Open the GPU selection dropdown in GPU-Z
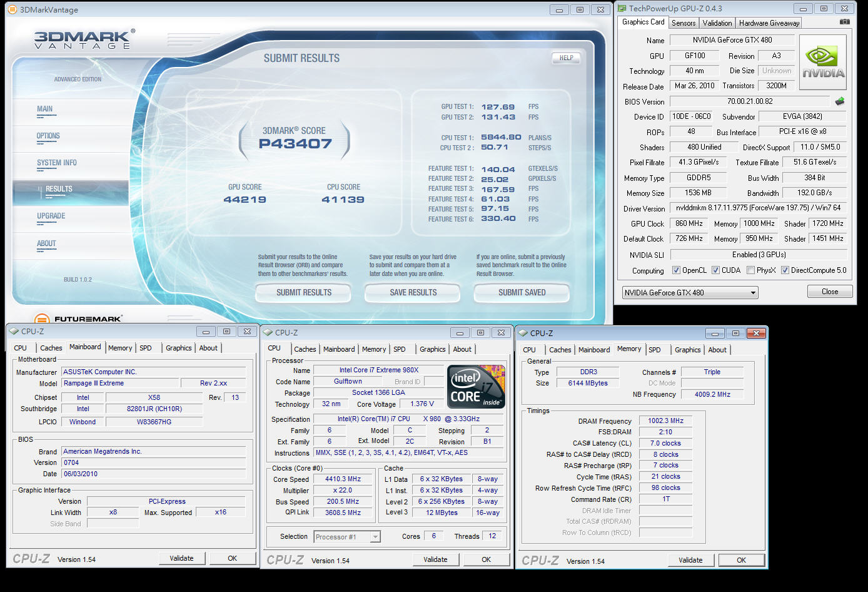 [690, 292]
